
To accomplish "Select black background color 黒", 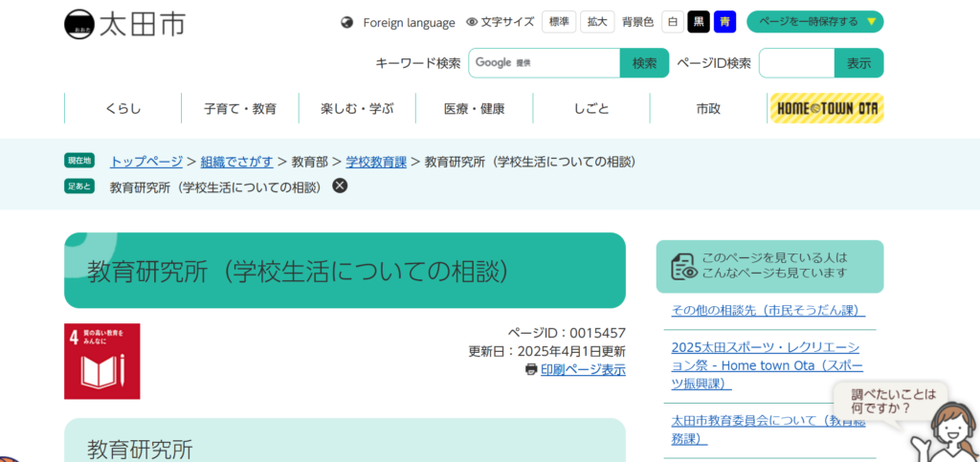I will [x=699, y=22].
